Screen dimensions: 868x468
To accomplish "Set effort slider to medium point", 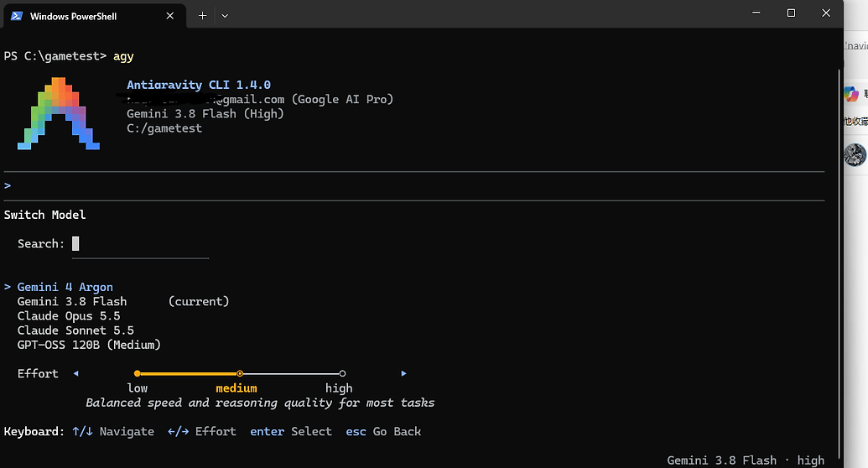I will 240,373.
